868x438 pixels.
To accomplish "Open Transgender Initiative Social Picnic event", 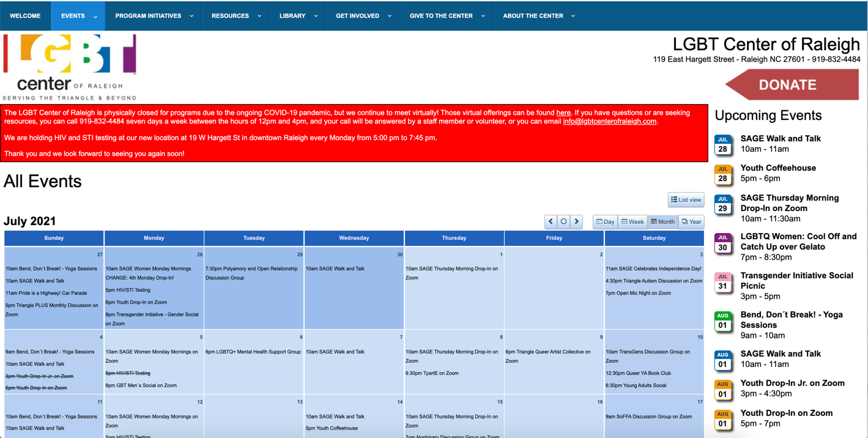I will point(797,281).
